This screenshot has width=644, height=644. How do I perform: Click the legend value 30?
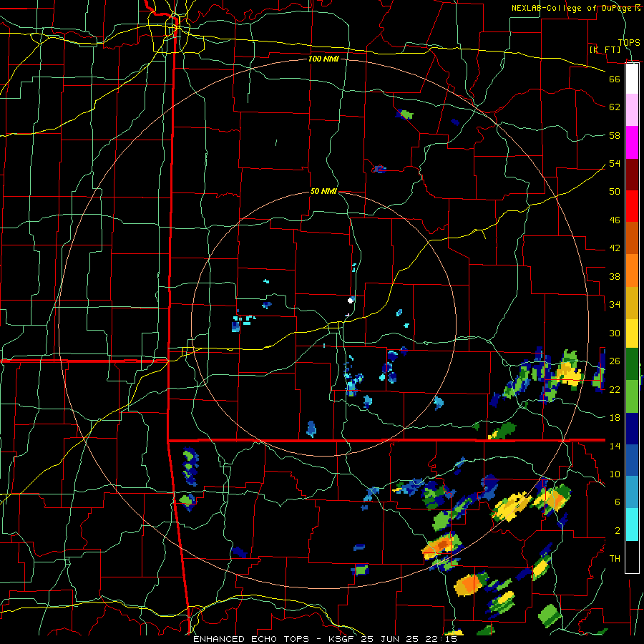615,333
